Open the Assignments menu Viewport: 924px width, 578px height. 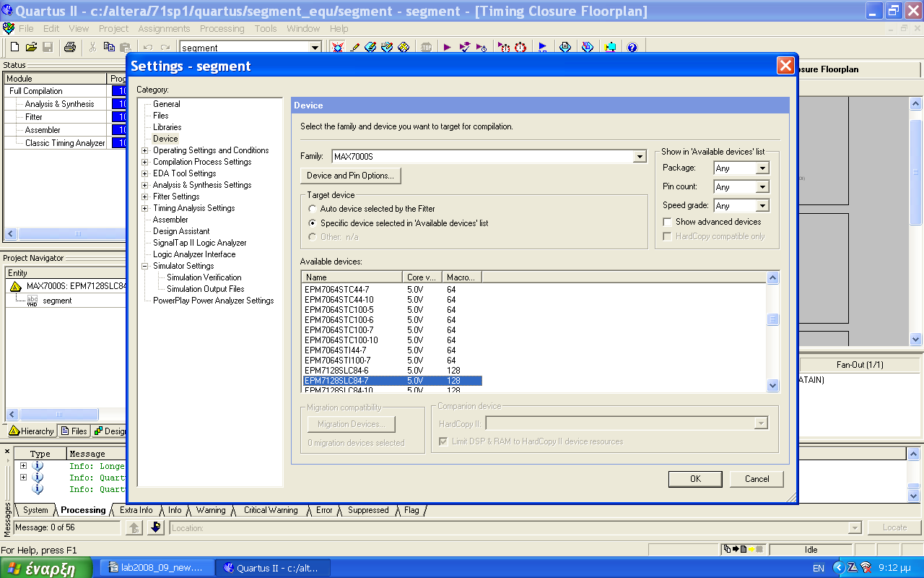click(x=164, y=29)
